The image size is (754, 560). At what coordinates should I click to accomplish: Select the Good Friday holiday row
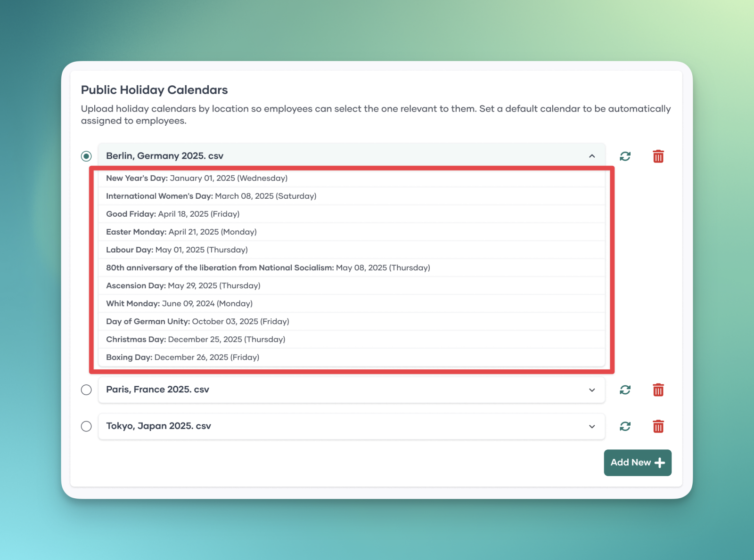pos(172,214)
